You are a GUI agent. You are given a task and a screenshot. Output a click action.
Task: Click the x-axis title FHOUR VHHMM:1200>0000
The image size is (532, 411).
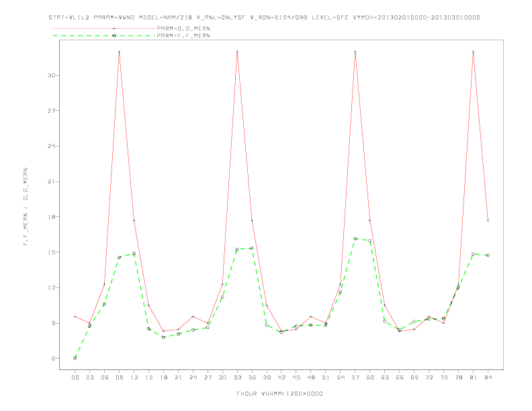coord(279,394)
